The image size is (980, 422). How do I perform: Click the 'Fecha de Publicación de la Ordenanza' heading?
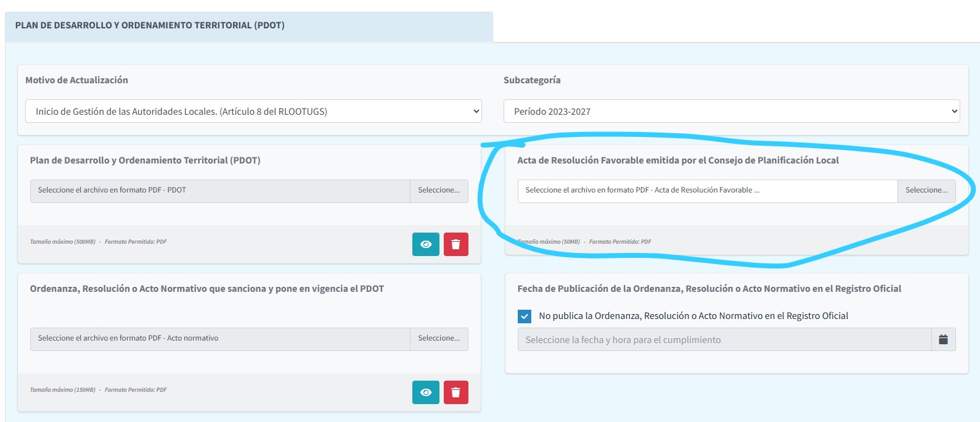pos(709,289)
